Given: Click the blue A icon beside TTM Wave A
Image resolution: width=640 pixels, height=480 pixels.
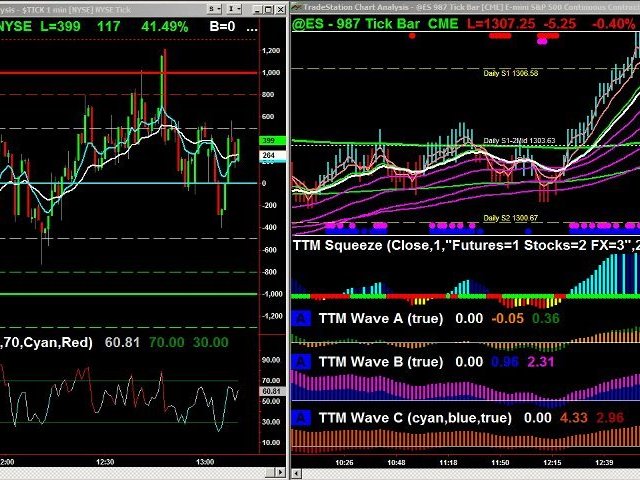Looking at the screenshot, I should (x=301, y=318).
